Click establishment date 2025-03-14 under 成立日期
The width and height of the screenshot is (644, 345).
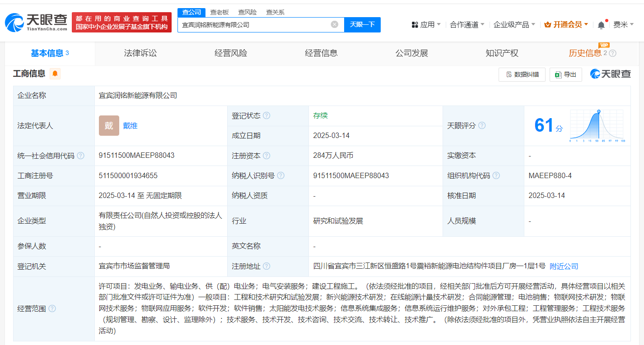tap(331, 135)
